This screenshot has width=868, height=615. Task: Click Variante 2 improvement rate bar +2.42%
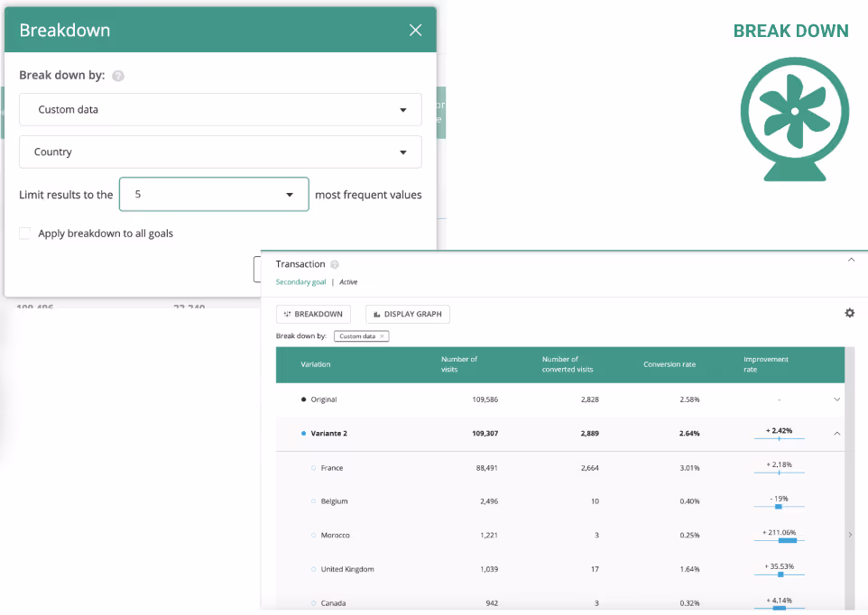(779, 438)
